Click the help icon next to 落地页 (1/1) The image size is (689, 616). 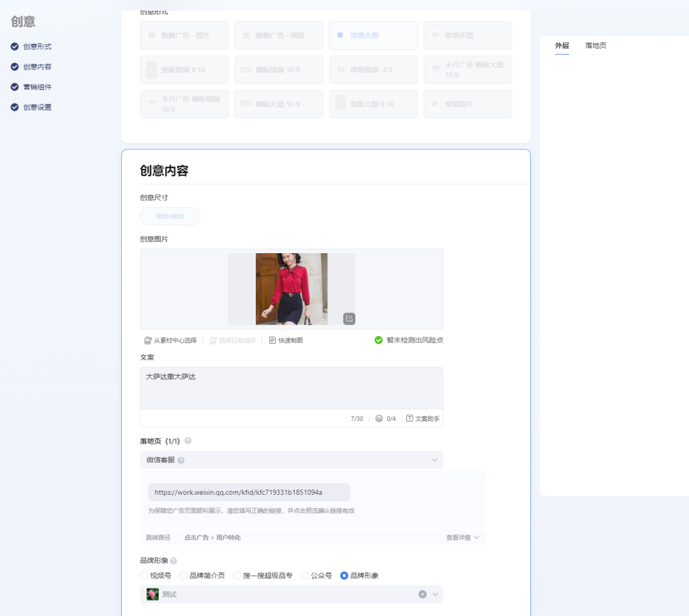(x=188, y=441)
